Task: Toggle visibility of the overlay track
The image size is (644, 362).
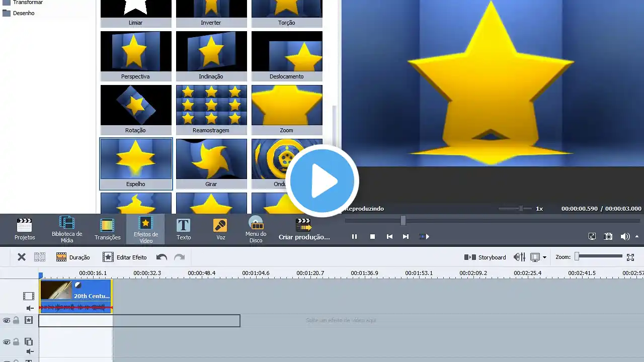Action: pyautogui.click(x=7, y=342)
